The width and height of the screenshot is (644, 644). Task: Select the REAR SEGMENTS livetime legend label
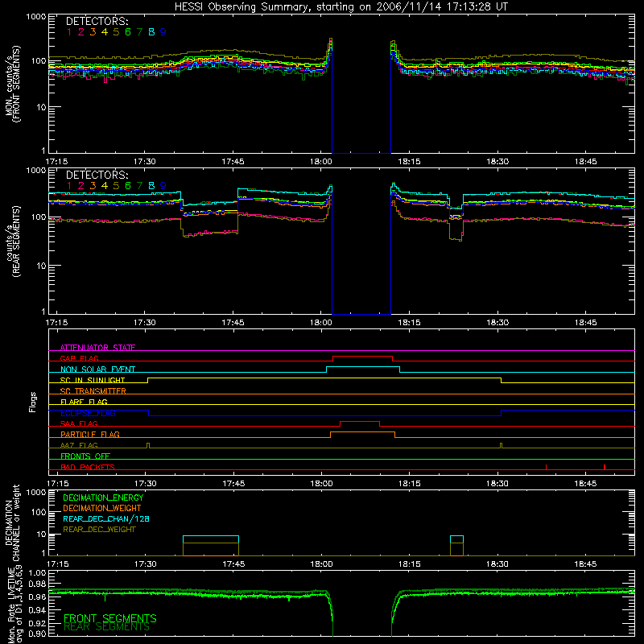(106, 627)
